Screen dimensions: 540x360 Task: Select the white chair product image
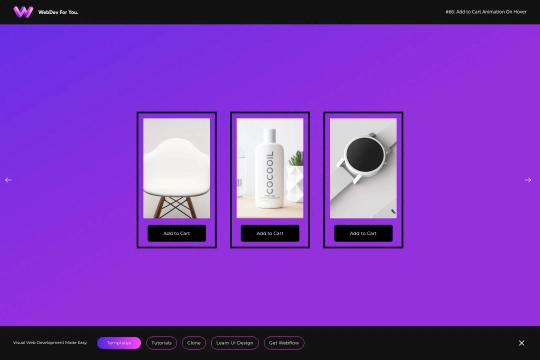[177, 168]
